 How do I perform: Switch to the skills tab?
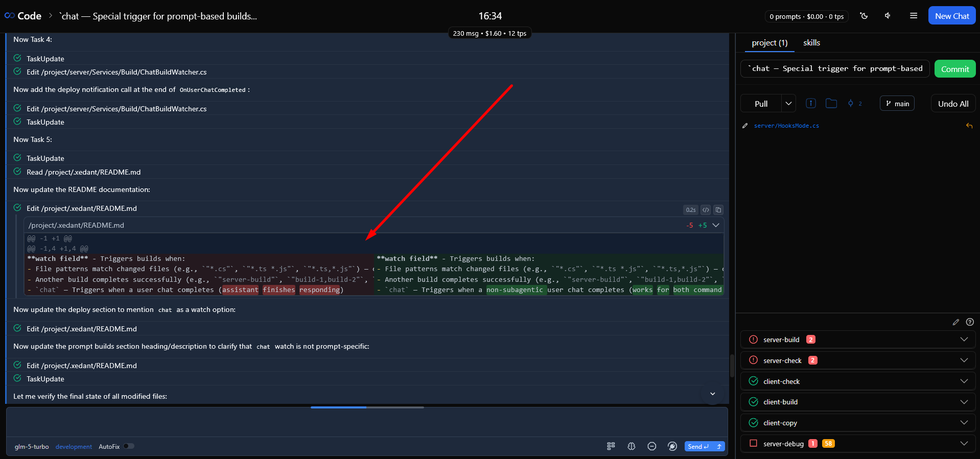coord(811,43)
